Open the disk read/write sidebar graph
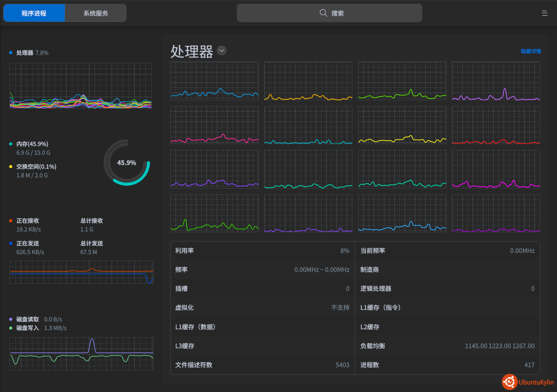This screenshot has height=392, width=557. 81,354
